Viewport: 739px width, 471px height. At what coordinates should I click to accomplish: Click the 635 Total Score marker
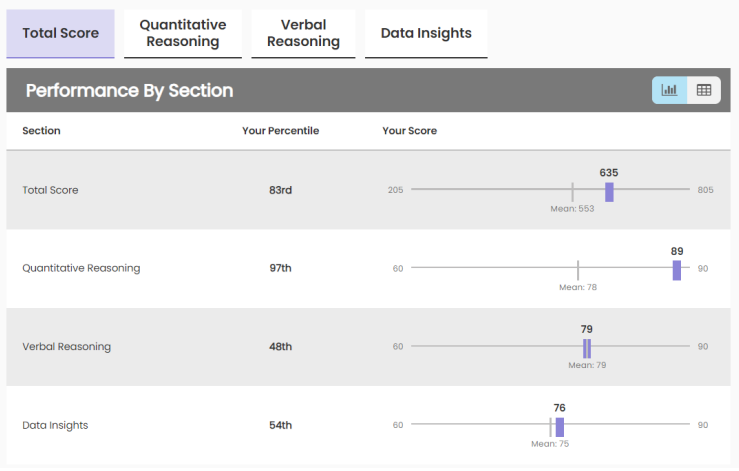tap(609, 192)
